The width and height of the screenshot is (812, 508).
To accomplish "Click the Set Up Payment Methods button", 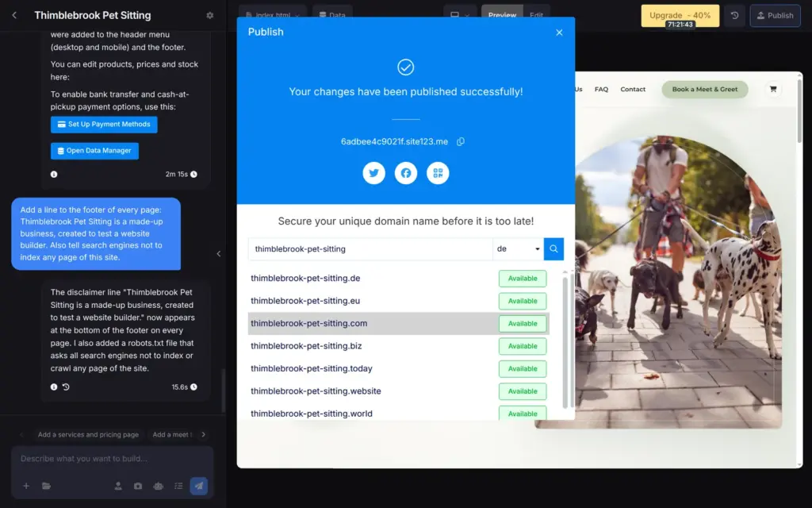I will pos(104,125).
